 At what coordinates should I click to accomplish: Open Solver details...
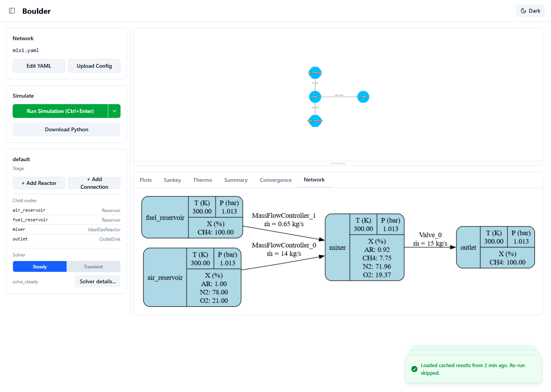[x=98, y=281]
